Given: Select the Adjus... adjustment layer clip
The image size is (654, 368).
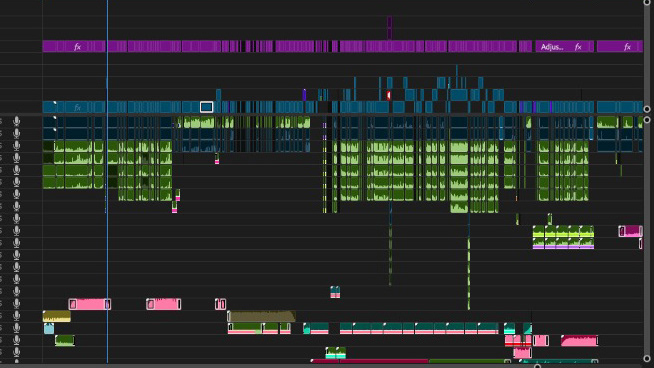Looking at the screenshot, I should point(564,46).
